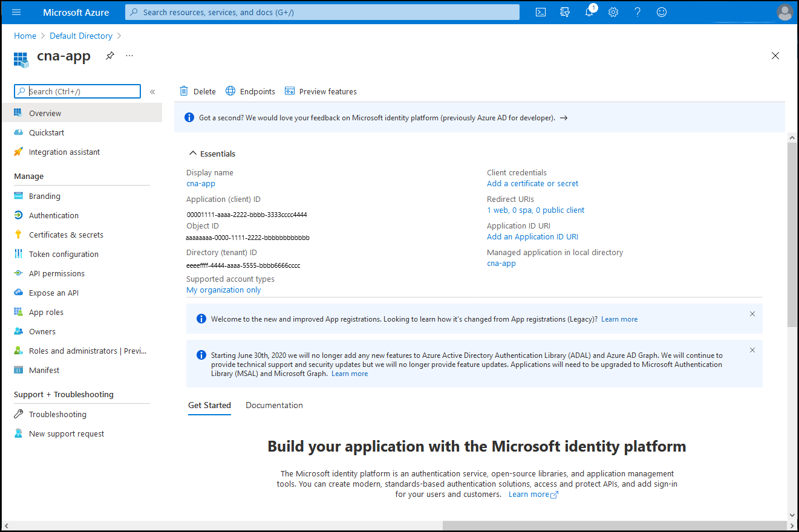Open the cna-app display name link
Screen dimensions: 799x532
[201, 183]
